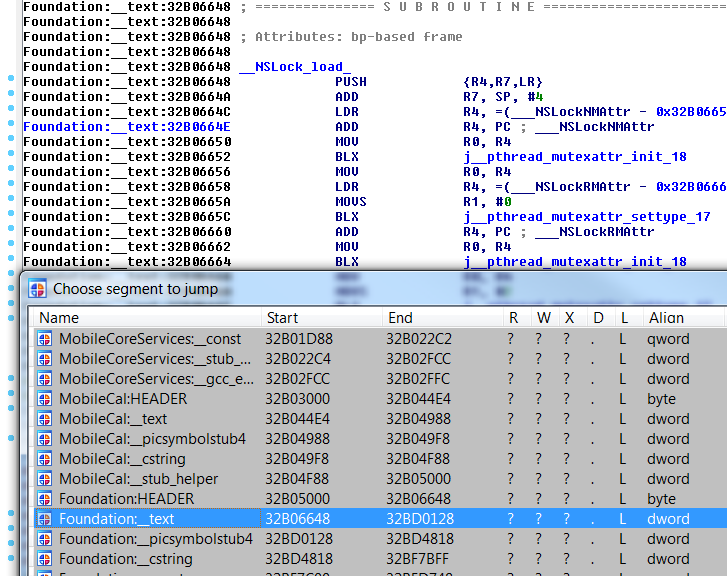Screen dimensions: 727x576
Task: Click the gutter dot beside PUSH line
Action: pyautogui.click(x=11, y=78)
